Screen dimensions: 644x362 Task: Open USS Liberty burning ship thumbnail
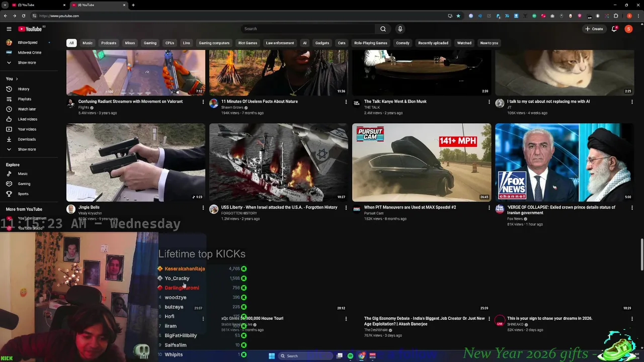coord(279,162)
